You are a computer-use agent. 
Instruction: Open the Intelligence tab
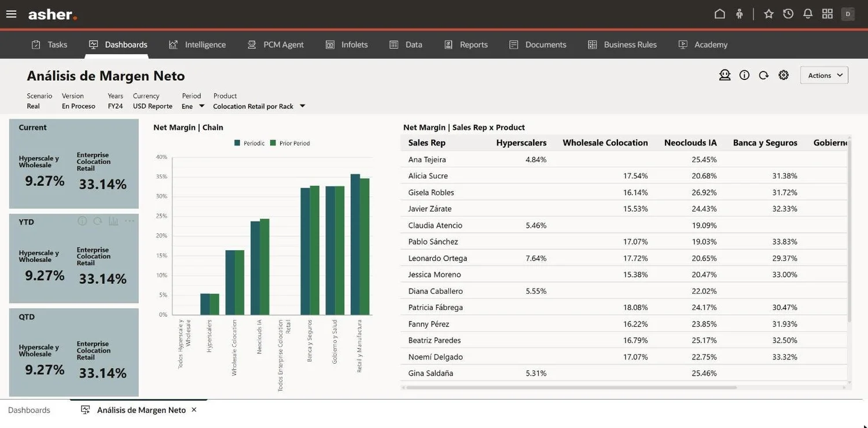point(197,45)
